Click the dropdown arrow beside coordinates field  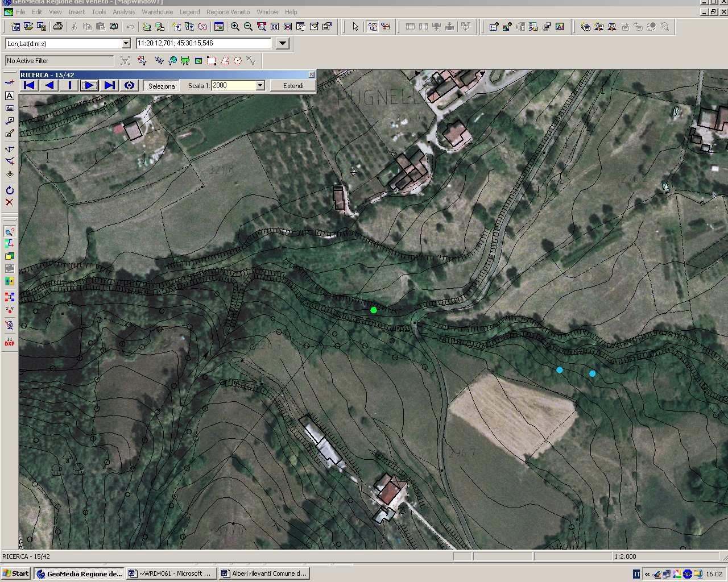[283, 43]
